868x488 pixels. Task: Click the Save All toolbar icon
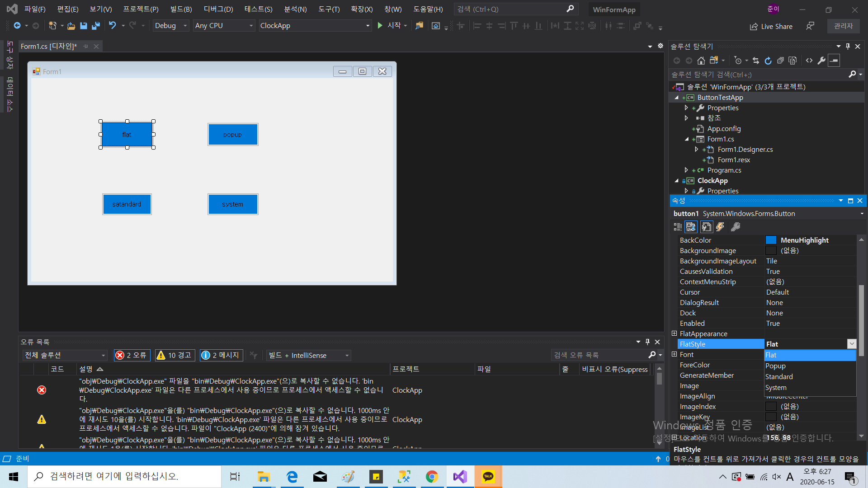click(96, 26)
